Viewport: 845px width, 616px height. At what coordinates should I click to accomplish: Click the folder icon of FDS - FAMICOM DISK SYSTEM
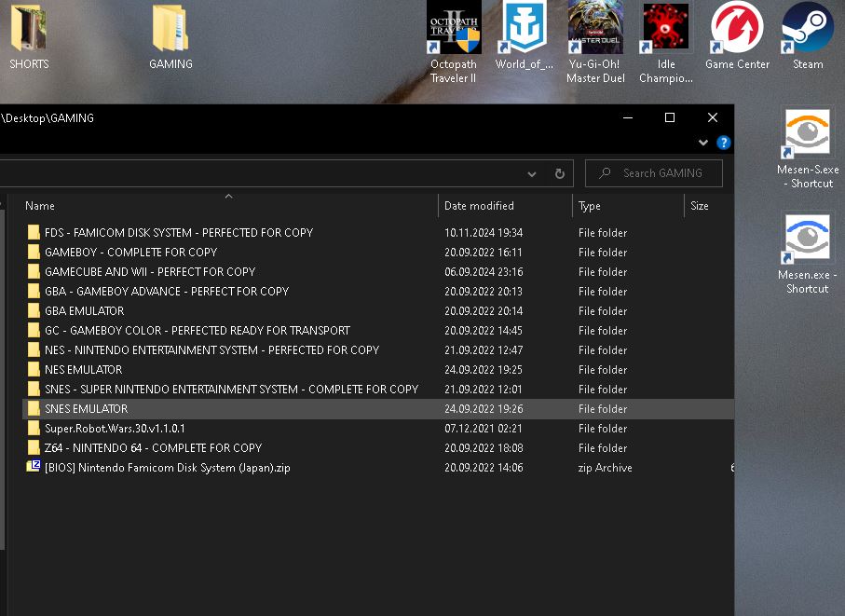34,232
